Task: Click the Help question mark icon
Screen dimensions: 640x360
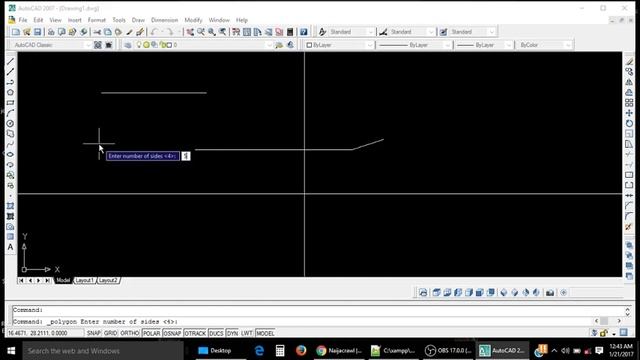Action: click(304, 32)
